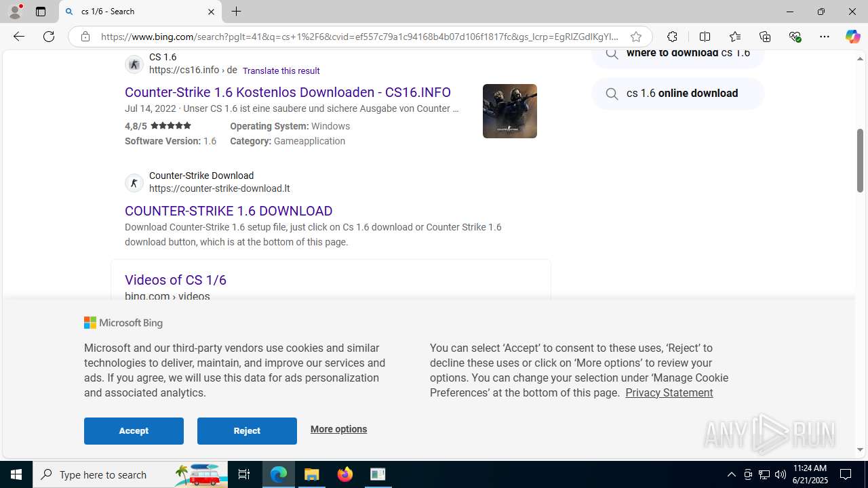Open Videos of CS 1/6 link
The width and height of the screenshot is (868, 488).
coord(176,280)
